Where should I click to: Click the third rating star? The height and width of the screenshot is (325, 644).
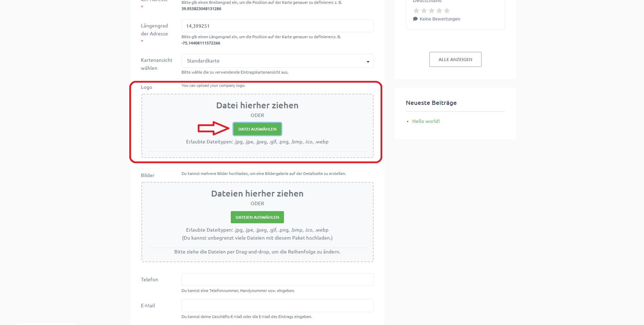(431, 11)
